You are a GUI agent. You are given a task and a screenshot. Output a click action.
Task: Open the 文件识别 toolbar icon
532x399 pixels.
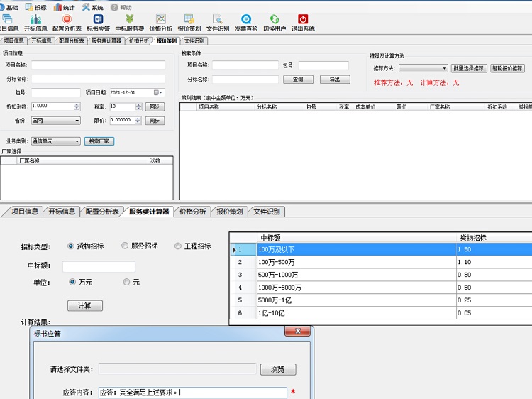pyautogui.click(x=218, y=23)
